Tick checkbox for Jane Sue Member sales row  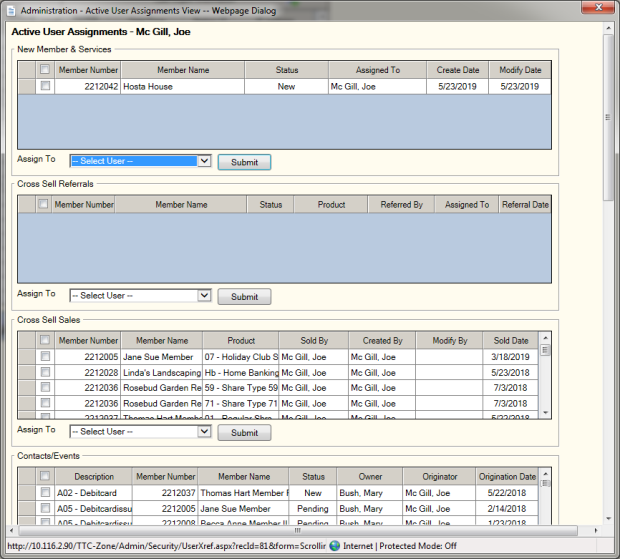point(45,356)
